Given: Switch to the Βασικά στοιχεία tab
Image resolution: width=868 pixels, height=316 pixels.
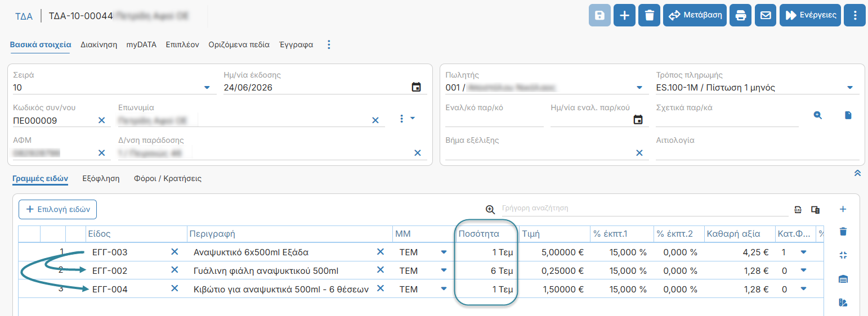Looking at the screenshot, I should pyautogui.click(x=41, y=44).
